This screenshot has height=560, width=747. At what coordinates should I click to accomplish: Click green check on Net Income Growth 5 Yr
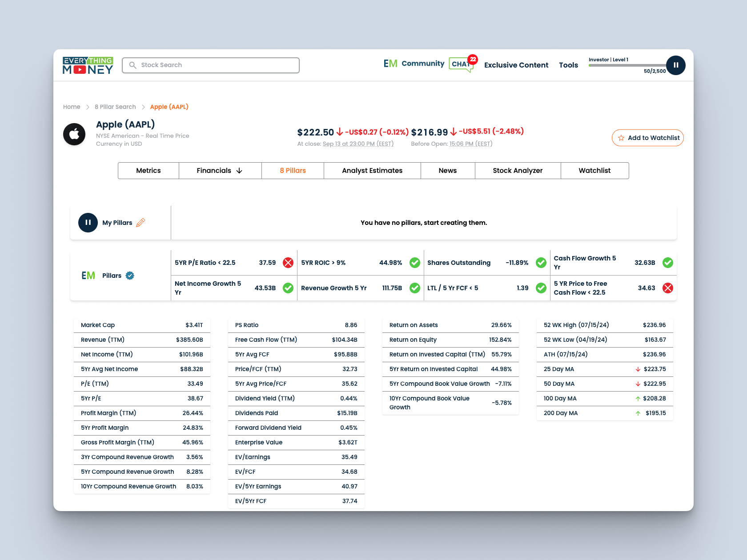288,288
